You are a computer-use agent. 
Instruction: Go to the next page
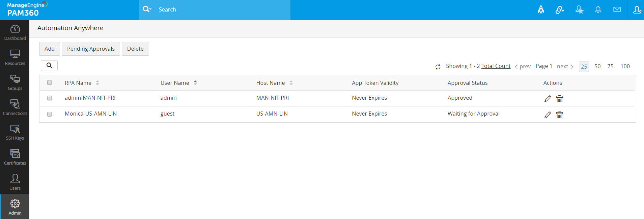(x=565, y=66)
